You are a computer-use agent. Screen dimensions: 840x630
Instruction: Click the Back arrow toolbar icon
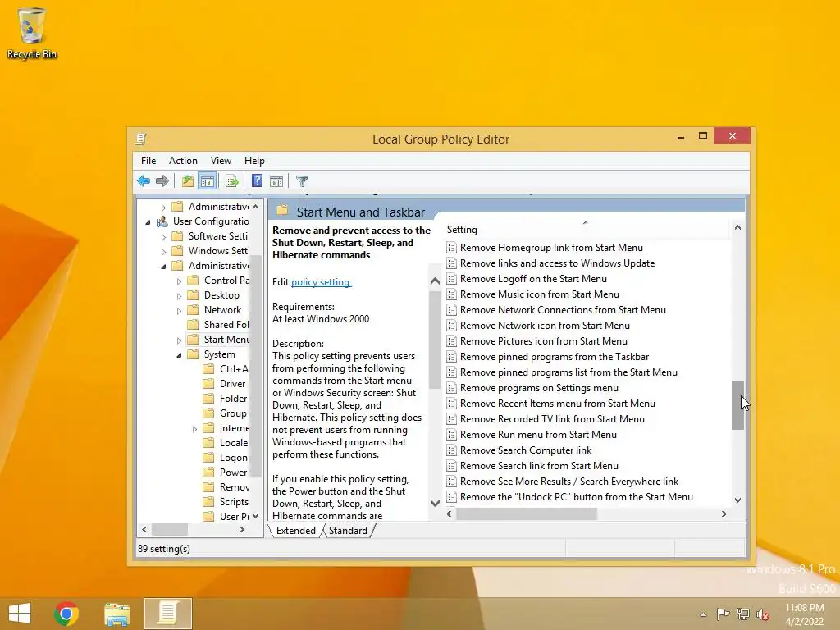143,181
